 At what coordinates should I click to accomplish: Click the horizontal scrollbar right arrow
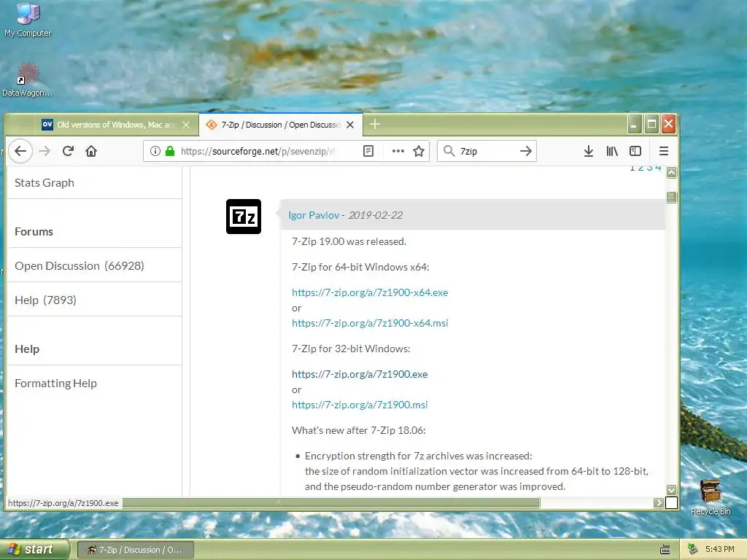click(x=659, y=502)
